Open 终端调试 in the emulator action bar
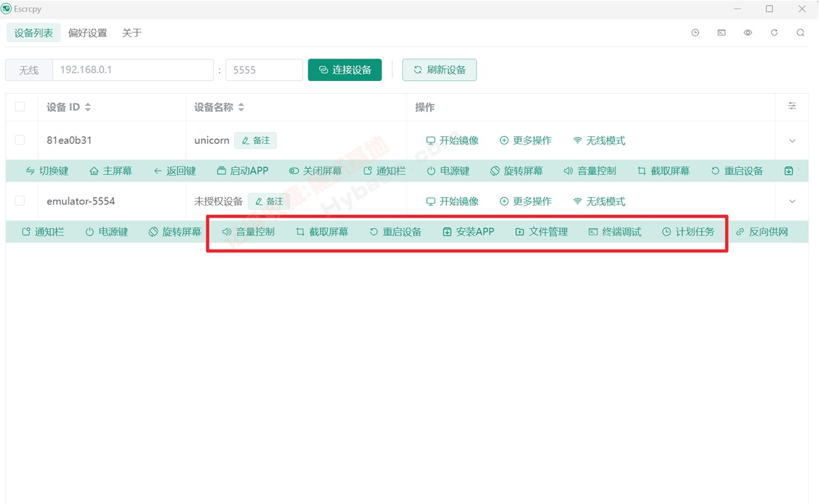The height and width of the screenshot is (504, 819). (614, 231)
